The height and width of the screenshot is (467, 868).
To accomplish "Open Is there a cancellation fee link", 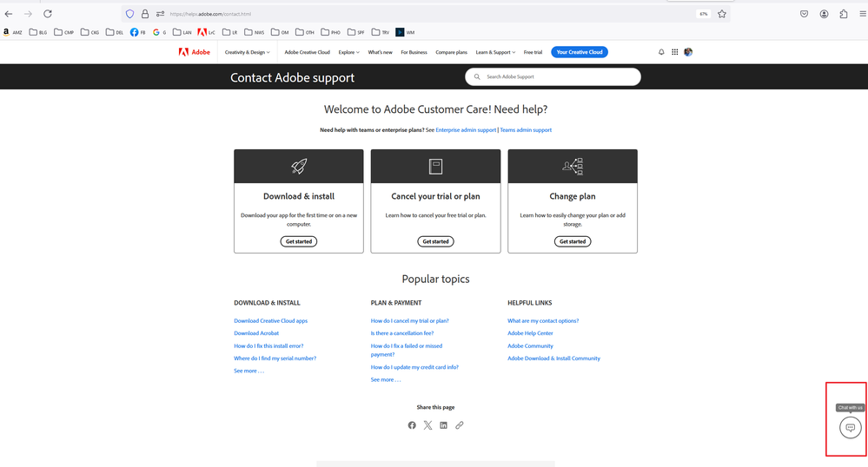I will click(402, 333).
